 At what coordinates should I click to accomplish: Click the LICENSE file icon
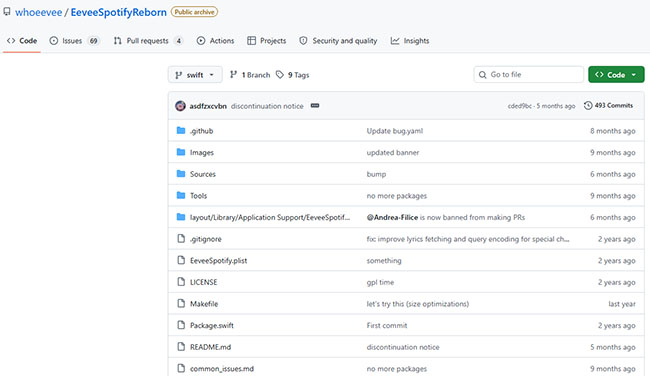coord(181,281)
